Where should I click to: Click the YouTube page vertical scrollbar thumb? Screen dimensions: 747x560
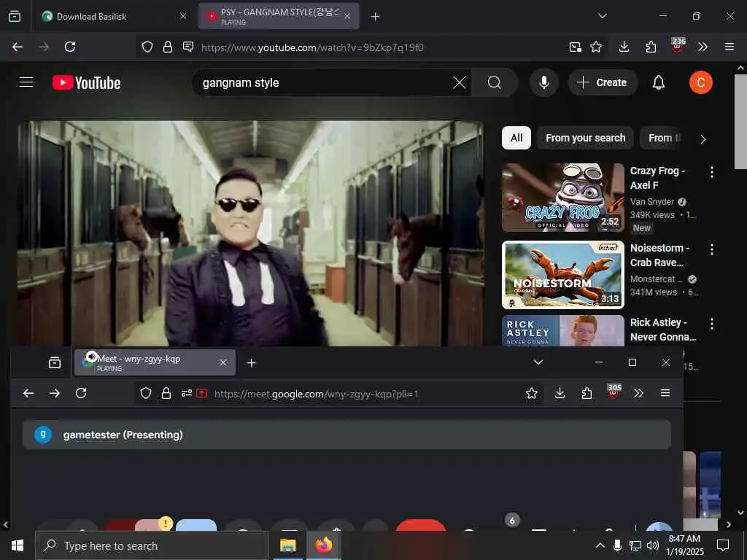(740, 122)
